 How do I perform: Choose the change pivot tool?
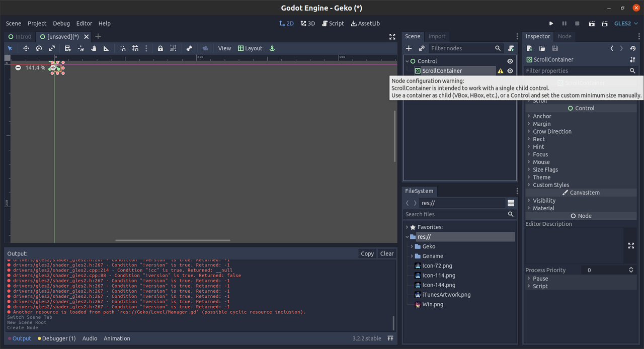[80, 48]
